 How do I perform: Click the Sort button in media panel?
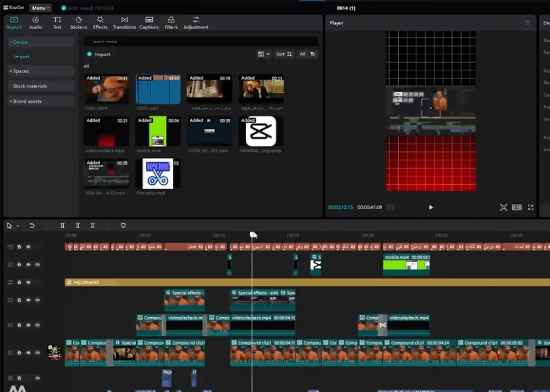pyautogui.click(x=284, y=54)
